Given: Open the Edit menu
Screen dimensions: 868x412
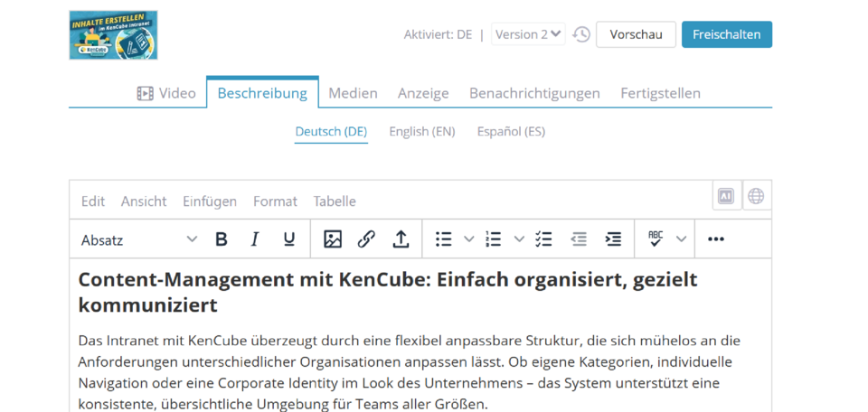Looking at the screenshot, I should (93, 201).
